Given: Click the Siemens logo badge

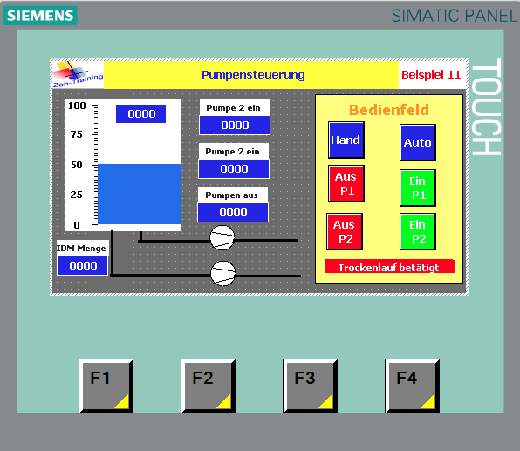Looking at the screenshot, I should (40, 15).
